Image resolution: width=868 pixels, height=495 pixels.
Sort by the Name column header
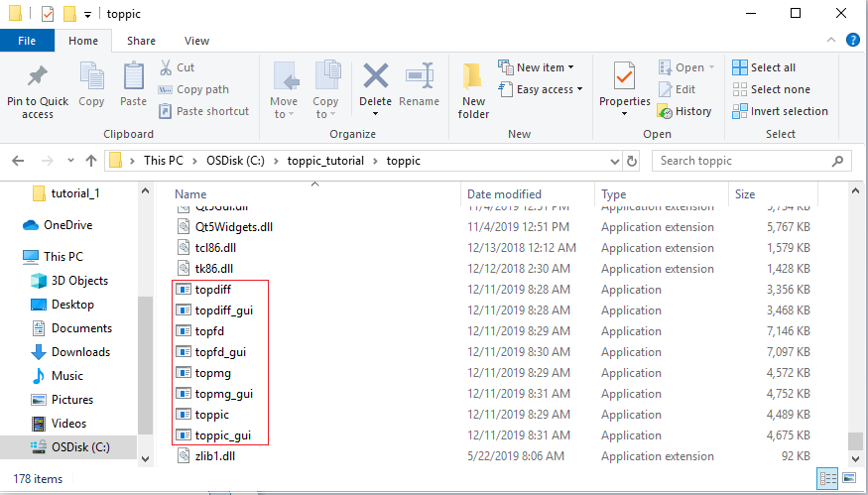click(190, 194)
